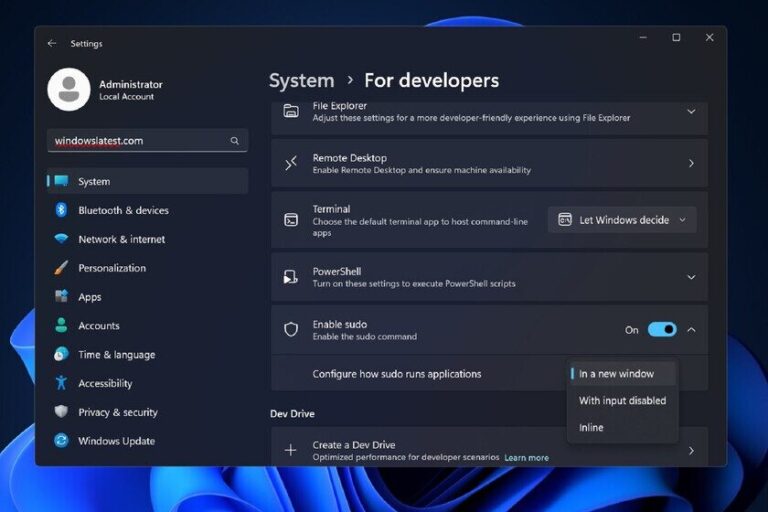Click the Network wifi icon in sidebar

(61, 239)
